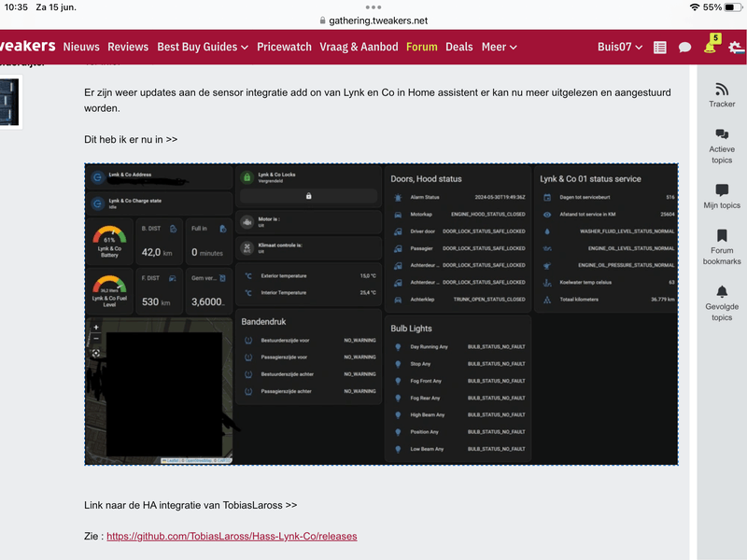Click the Lynk & Co Fuel Level gauge

pyautogui.click(x=109, y=291)
